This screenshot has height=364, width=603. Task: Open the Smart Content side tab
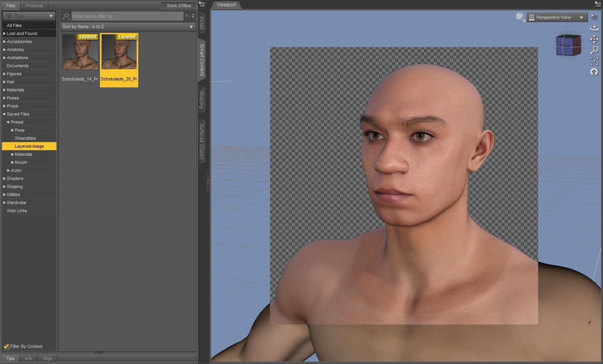click(202, 60)
